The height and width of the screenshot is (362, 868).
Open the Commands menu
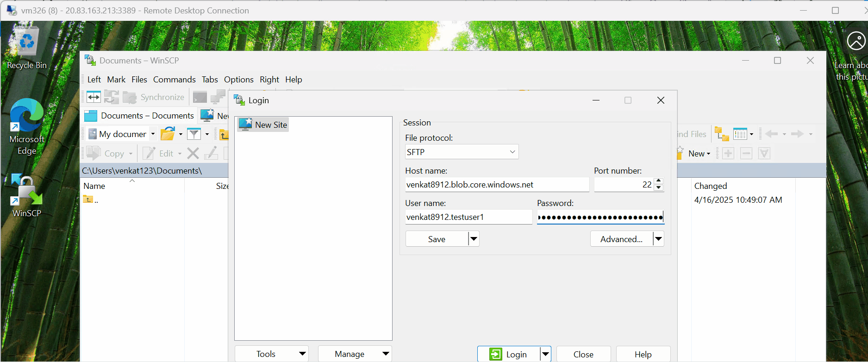(175, 80)
